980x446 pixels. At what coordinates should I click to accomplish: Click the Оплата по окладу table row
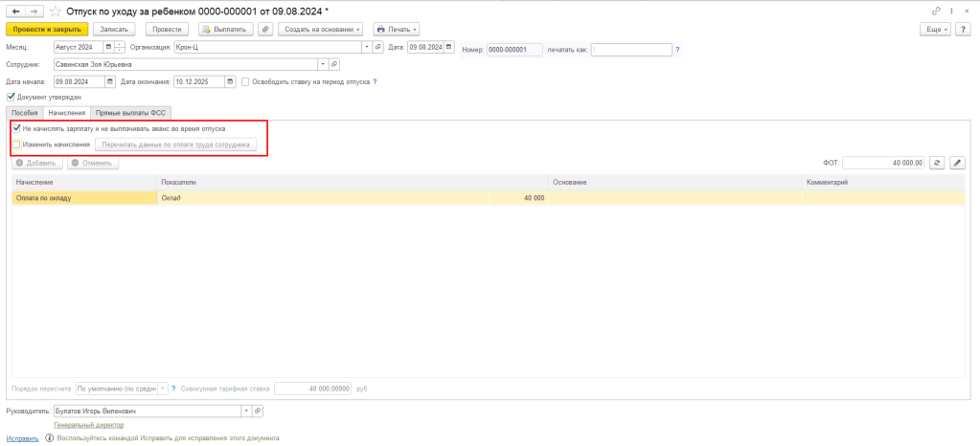click(84, 198)
